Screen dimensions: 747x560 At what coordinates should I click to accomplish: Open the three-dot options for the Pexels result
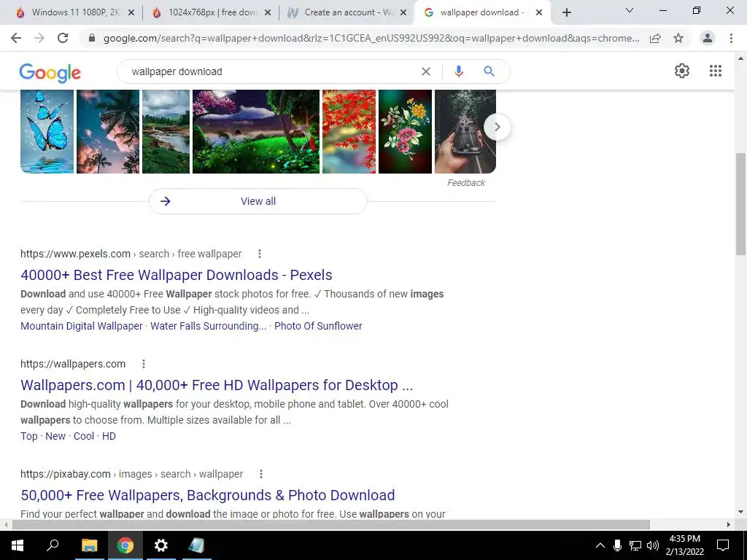point(260,254)
